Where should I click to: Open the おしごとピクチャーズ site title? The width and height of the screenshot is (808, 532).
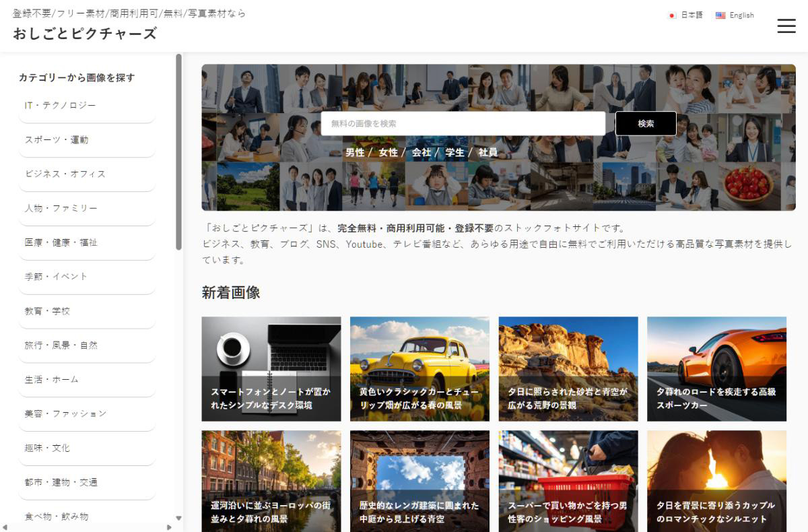coord(85,33)
